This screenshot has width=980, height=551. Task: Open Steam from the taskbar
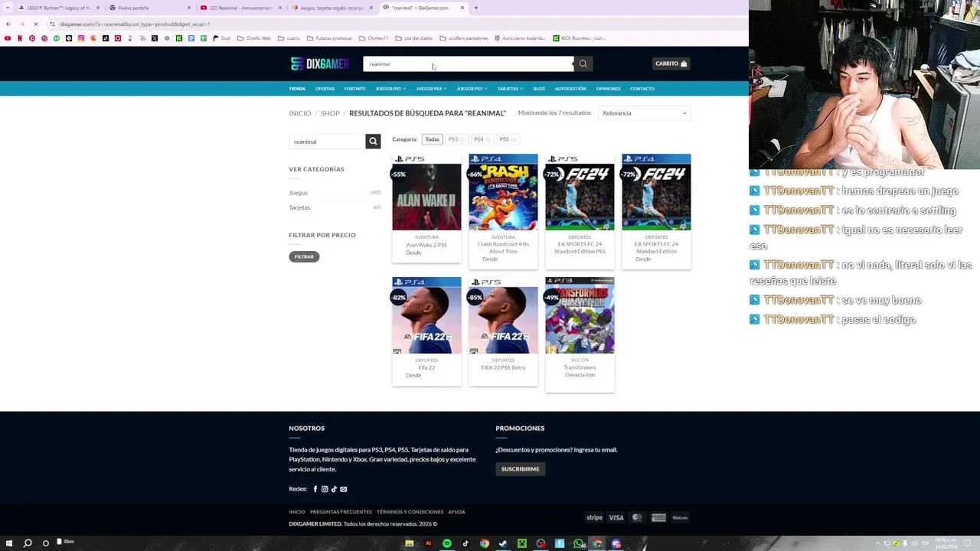[503, 543]
